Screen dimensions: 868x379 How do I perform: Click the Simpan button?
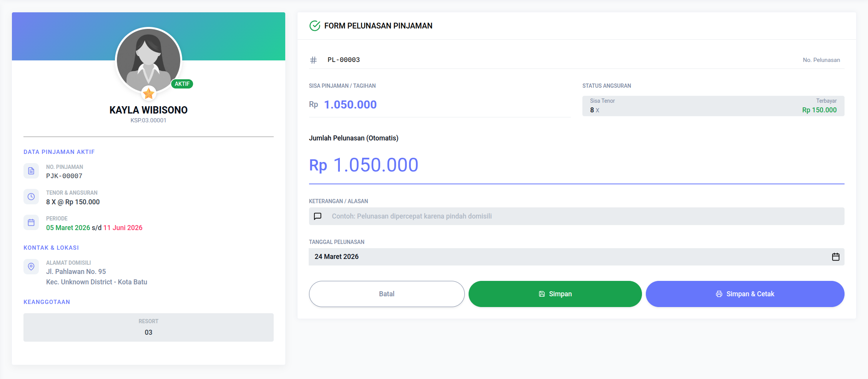coord(555,294)
